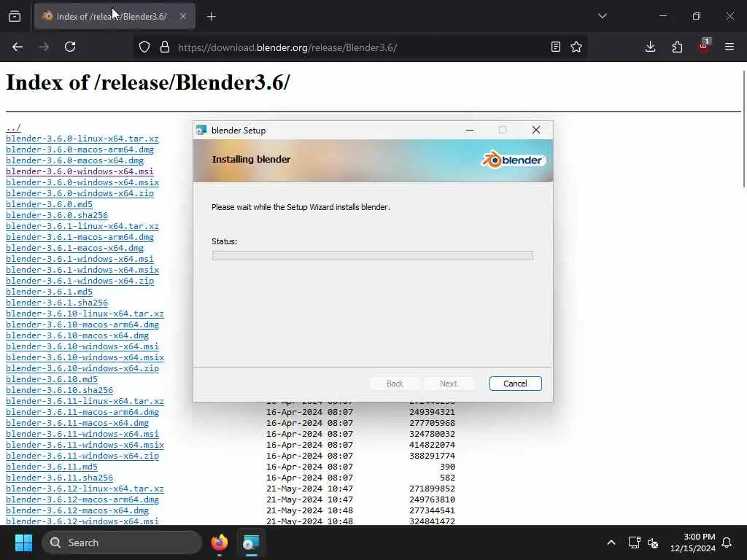Restore down the Firefox window
Screen dimensions: 747x560
pos(697,16)
